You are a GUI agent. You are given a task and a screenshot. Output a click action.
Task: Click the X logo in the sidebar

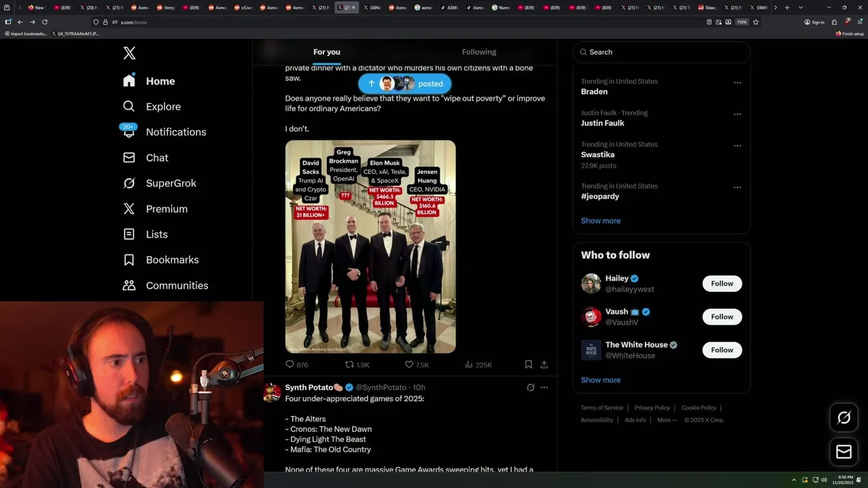[x=129, y=54]
